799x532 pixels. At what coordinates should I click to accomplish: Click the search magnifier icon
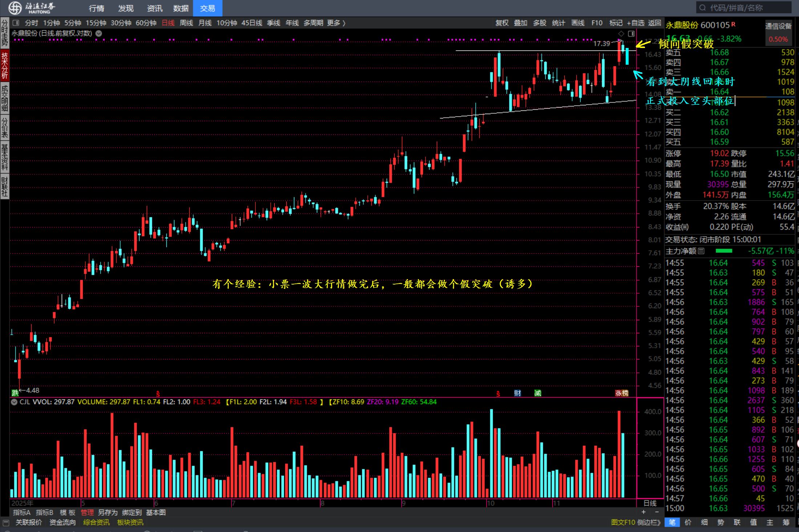tap(702, 8)
